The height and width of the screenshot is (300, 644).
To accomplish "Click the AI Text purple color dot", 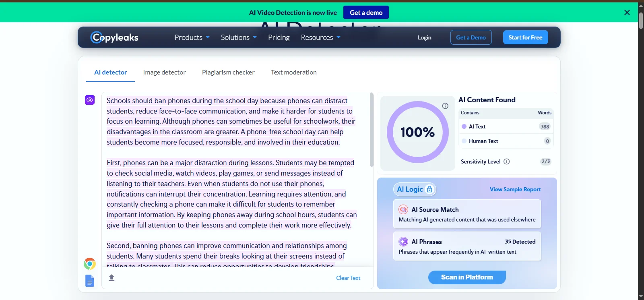I will click(x=464, y=126).
